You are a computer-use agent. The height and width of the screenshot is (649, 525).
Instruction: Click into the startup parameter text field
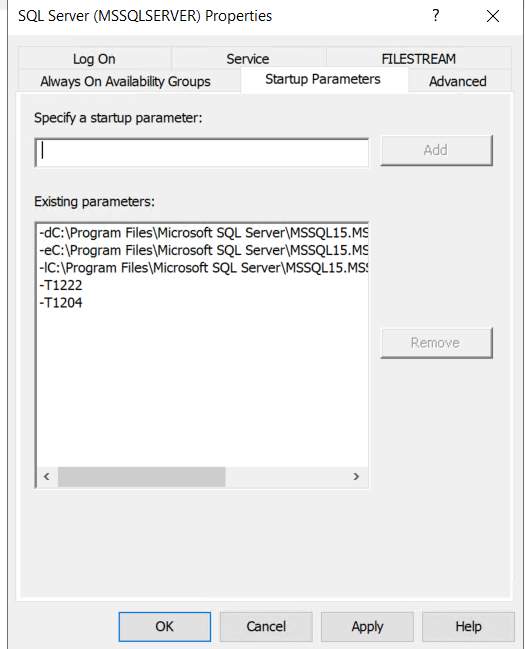(202, 152)
